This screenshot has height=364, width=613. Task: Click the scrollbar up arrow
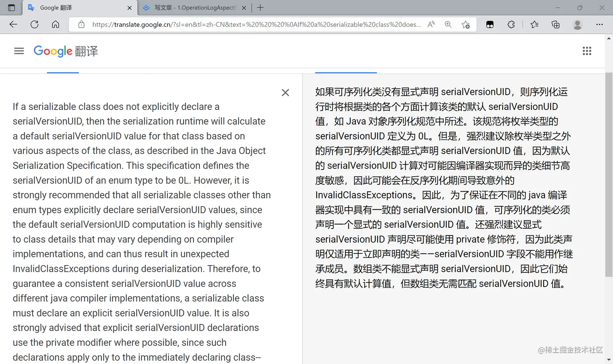[609, 38]
